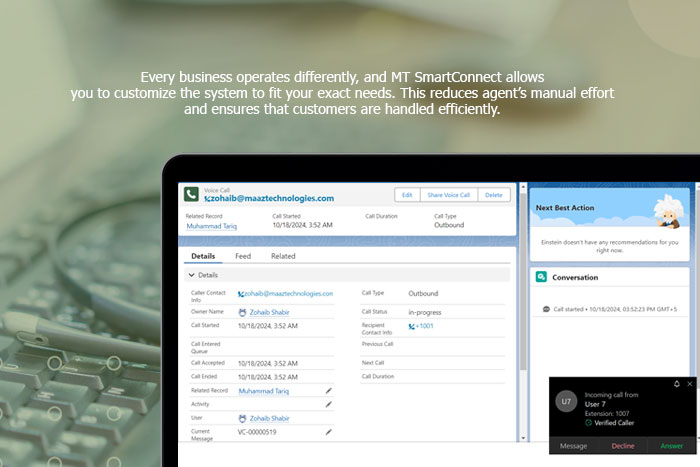The width and height of the screenshot is (700, 467).
Task: Click the in-progress Call Status value
Action: click(425, 313)
